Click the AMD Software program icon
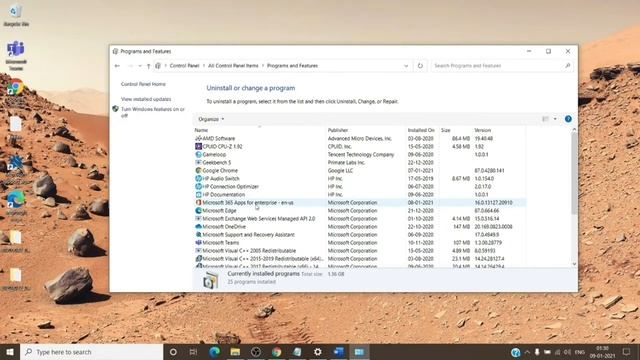Image resolution: width=640 pixels, height=360 pixels. (x=198, y=138)
